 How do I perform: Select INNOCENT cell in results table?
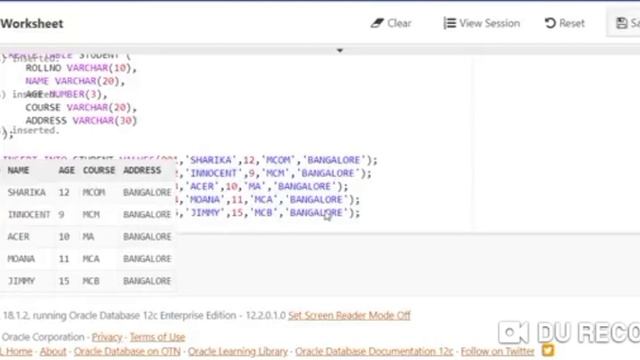coord(29,214)
